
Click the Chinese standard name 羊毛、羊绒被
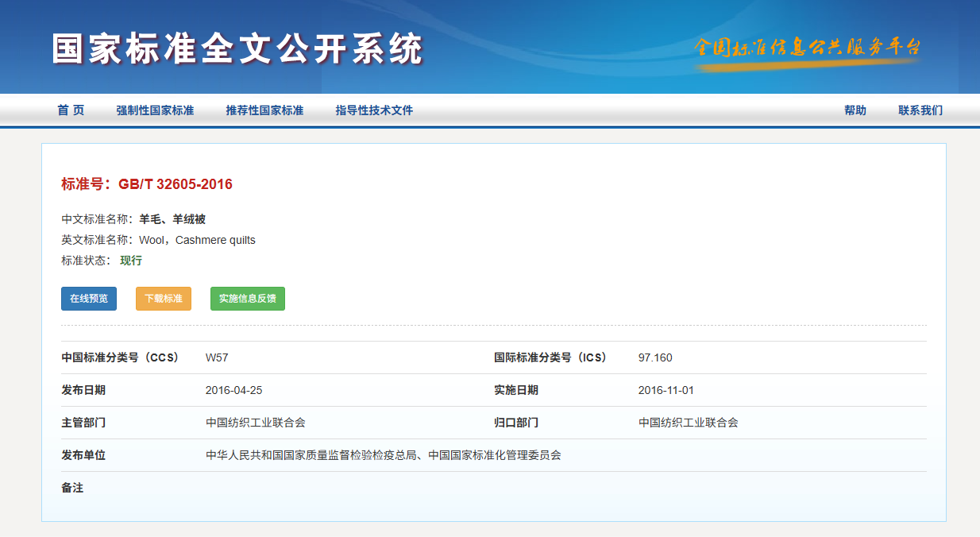coord(172,219)
